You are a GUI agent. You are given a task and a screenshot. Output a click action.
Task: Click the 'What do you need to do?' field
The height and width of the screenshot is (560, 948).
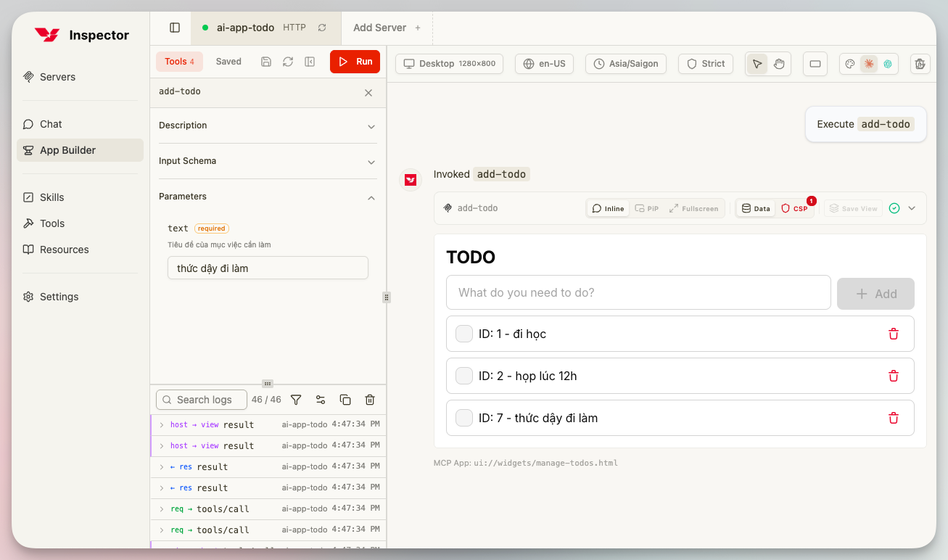coord(638,292)
